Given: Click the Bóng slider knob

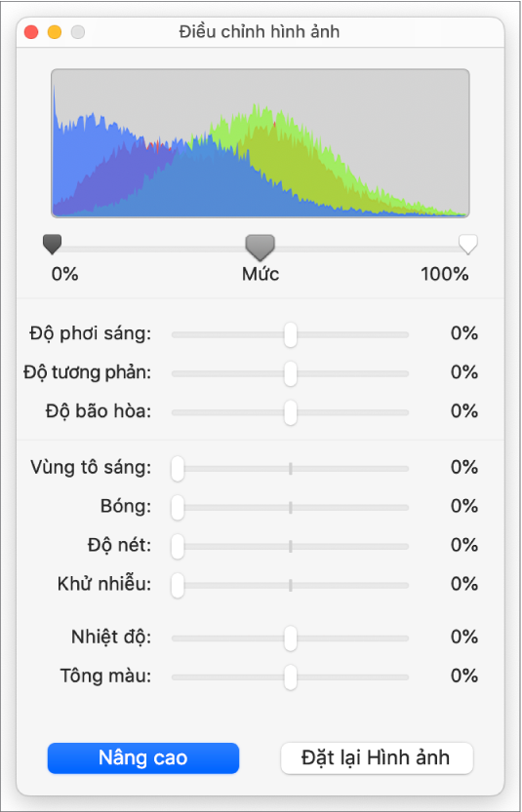Looking at the screenshot, I should pyautogui.click(x=178, y=508).
